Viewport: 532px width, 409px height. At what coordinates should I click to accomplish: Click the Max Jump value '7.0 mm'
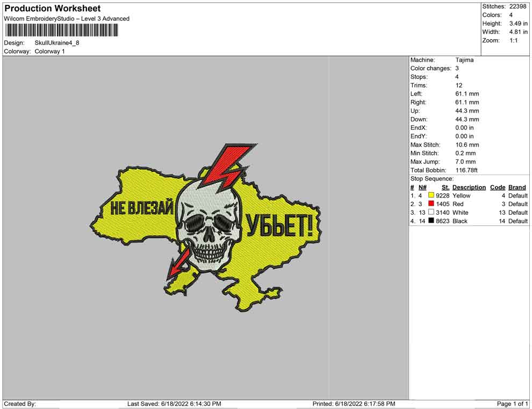pyautogui.click(x=465, y=162)
